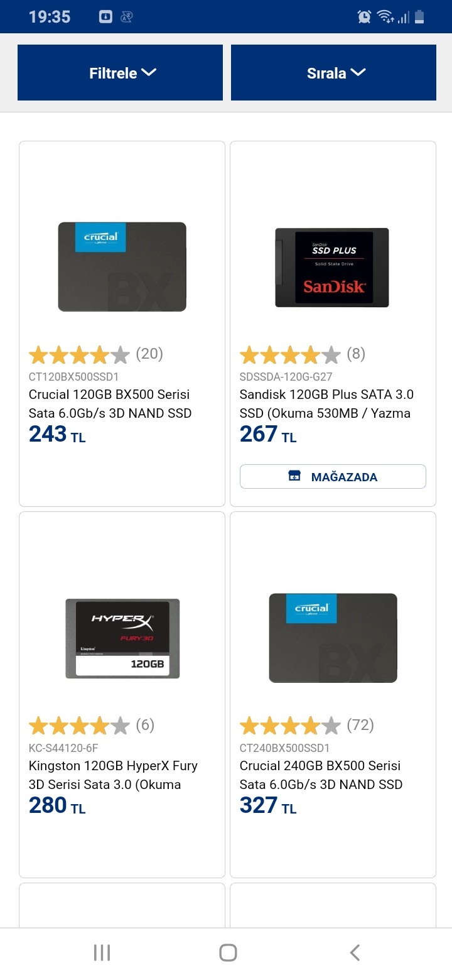Tap the Android home button icon
Image resolution: width=452 pixels, height=980 pixels.
click(228, 953)
